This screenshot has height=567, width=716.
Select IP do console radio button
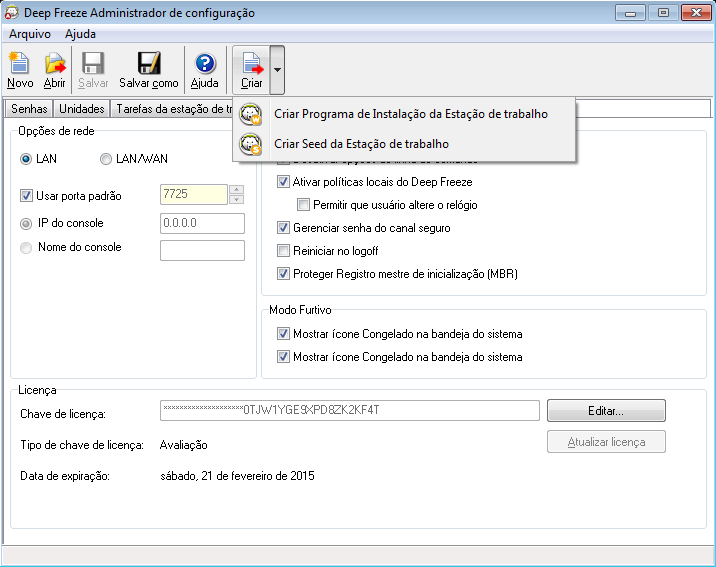pyautogui.click(x=26, y=224)
